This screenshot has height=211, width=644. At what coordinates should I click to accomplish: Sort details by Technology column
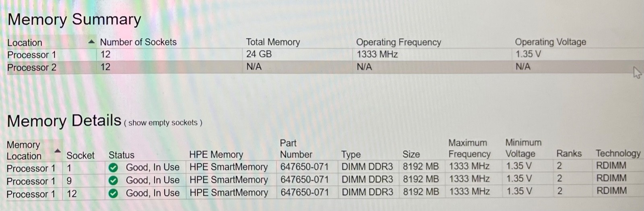pyautogui.click(x=618, y=153)
